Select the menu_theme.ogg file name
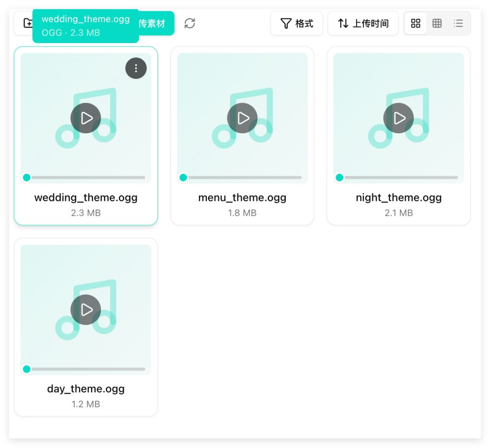Viewport: 490px width, 448px height. point(242,198)
